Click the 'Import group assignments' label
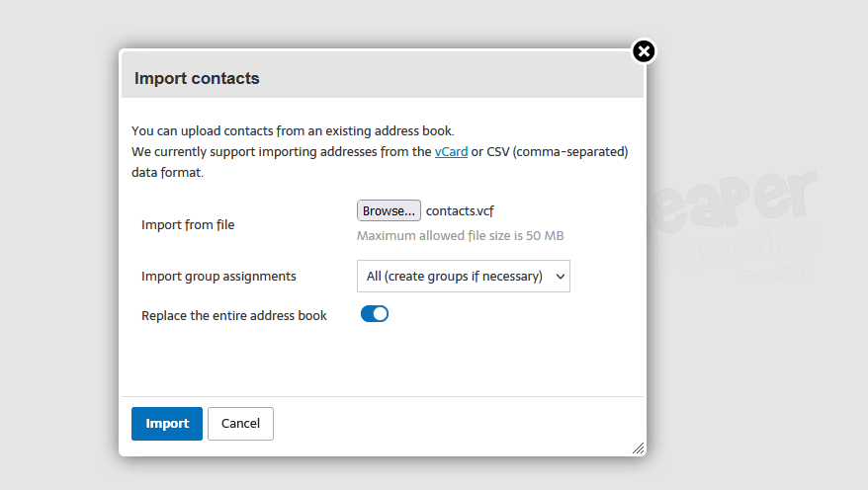The width and height of the screenshot is (868, 490). 218,276
